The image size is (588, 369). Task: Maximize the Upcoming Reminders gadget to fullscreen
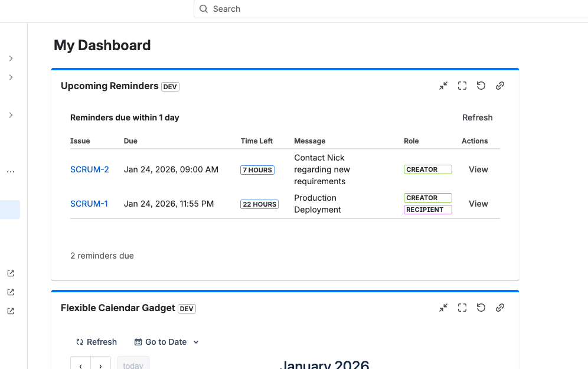(x=462, y=86)
